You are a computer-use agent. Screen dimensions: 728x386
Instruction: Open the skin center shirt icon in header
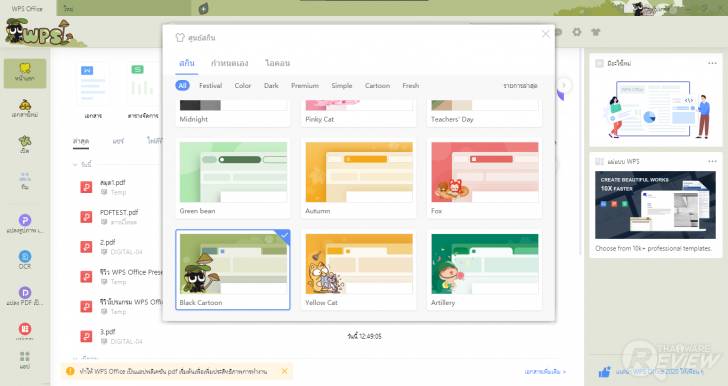[596, 32]
